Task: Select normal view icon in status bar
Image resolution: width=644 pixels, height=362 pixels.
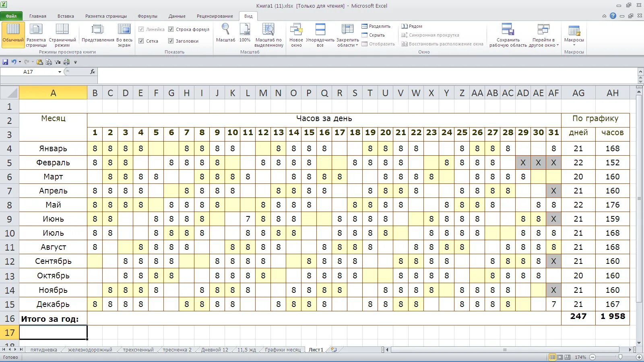Action: coord(552,357)
